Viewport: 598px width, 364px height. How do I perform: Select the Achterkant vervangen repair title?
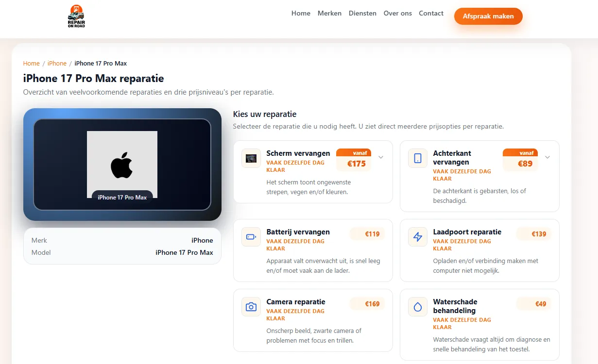click(x=452, y=158)
